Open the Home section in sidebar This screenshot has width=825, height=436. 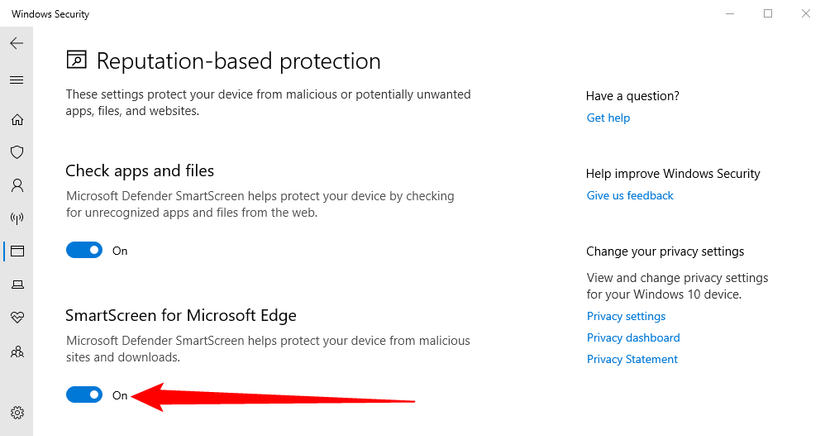[x=17, y=120]
